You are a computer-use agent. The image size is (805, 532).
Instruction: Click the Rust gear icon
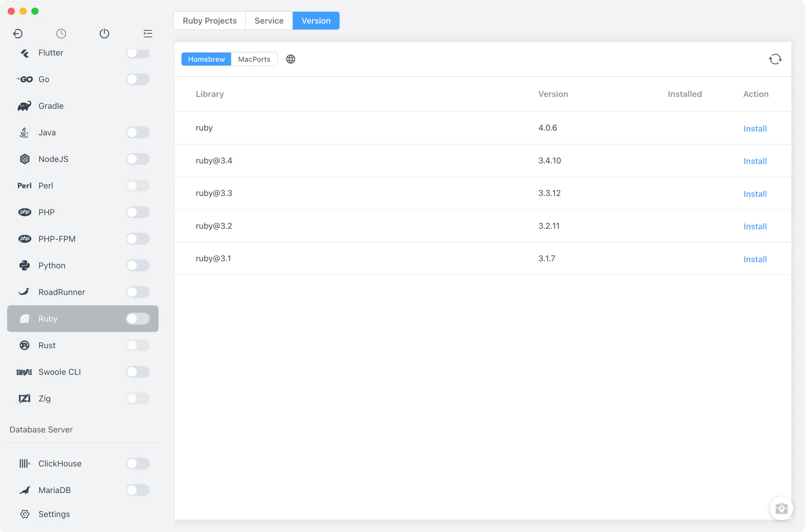[x=24, y=345]
